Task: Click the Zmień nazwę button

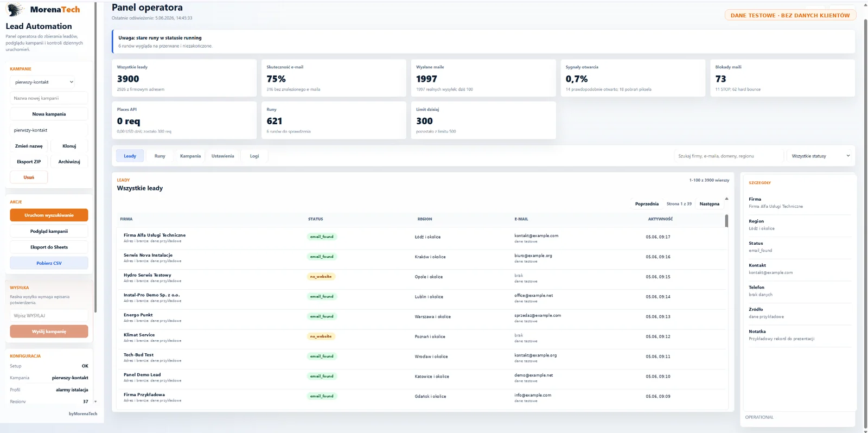Action: pyautogui.click(x=29, y=146)
